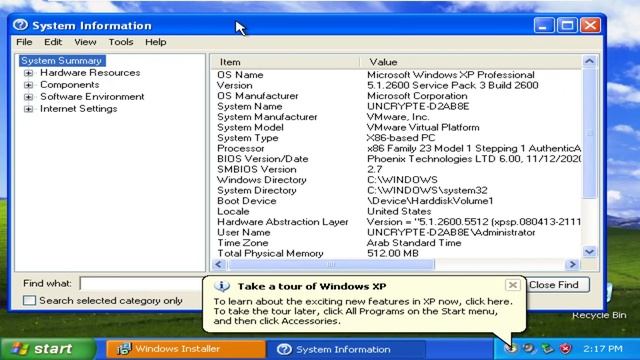Close the Windows XP tour balloon
The image size is (640, 360).
point(512,284)
